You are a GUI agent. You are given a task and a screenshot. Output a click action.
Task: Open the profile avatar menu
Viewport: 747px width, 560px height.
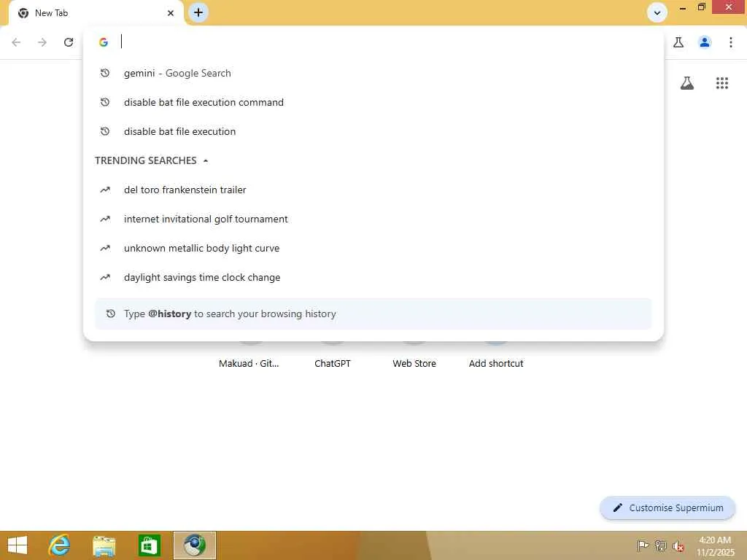[x=705, y=42]
